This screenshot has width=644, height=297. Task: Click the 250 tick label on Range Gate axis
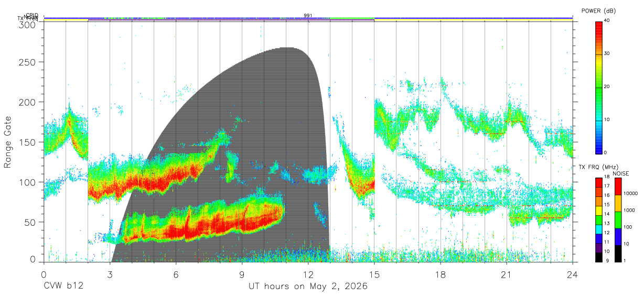26,62
